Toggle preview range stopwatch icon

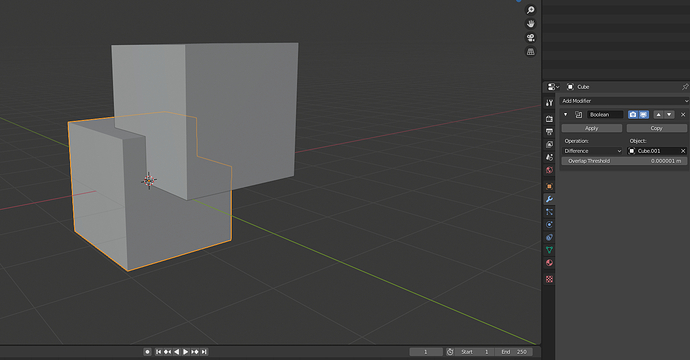tap(450, 352)
